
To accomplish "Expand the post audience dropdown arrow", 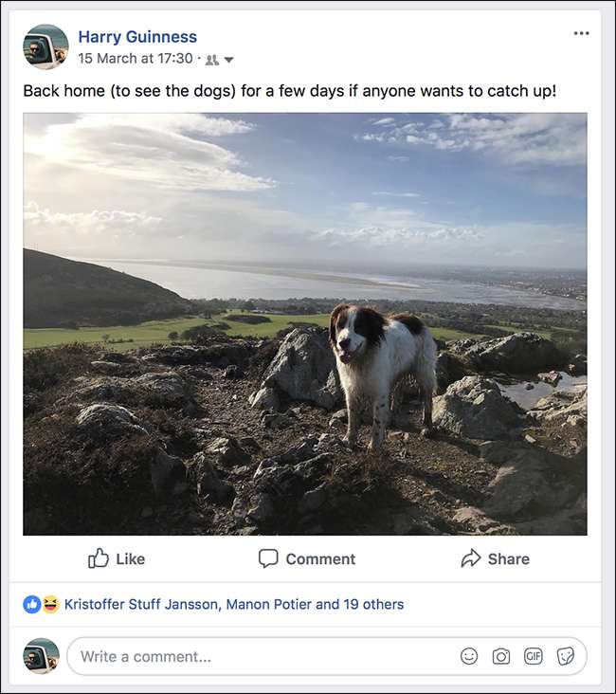I will [228, 60].
